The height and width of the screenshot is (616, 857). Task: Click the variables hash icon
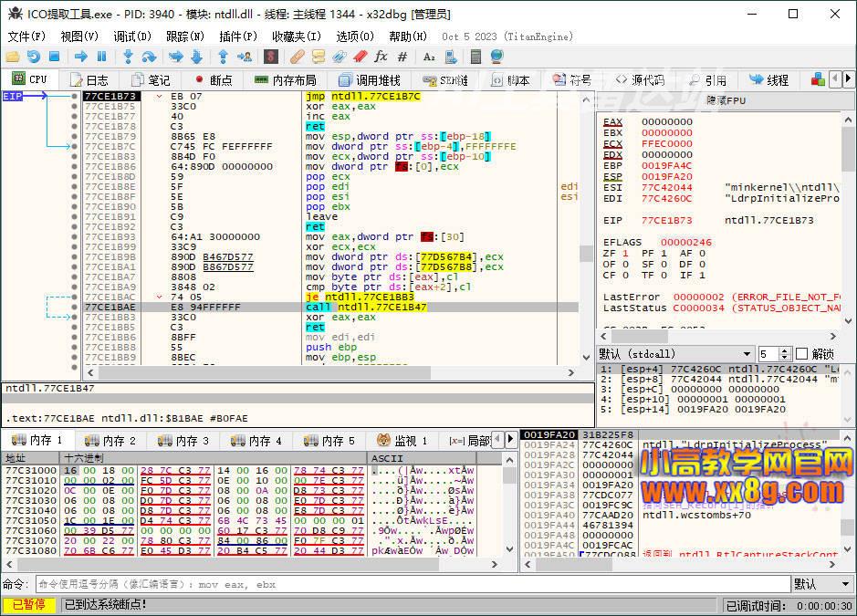(x=402, y=57)
